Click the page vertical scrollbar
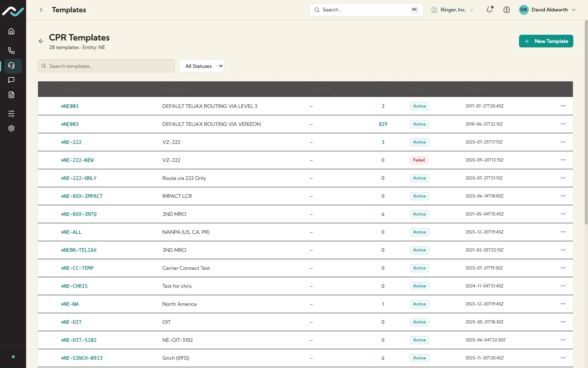The image size is (588, 368). (x=586, y=123)
